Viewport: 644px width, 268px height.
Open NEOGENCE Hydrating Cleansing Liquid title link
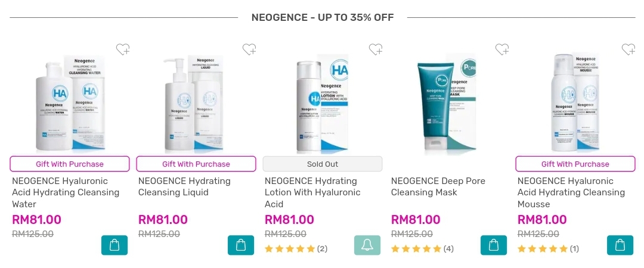click(x=184, y=187)
